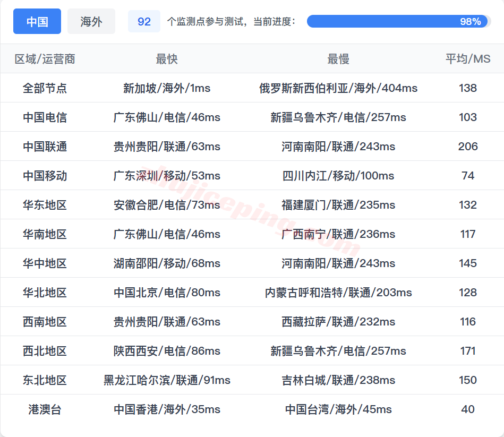Click 西藏拉萨/联通/232ms cell
Screen dimensions: 504x437
[x=338, y=322]
